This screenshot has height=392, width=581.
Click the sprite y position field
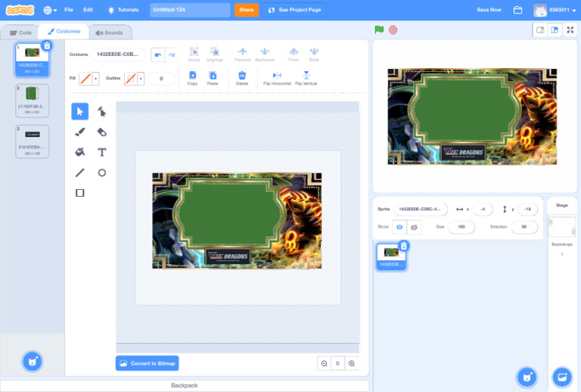click(x=527, y=209)
